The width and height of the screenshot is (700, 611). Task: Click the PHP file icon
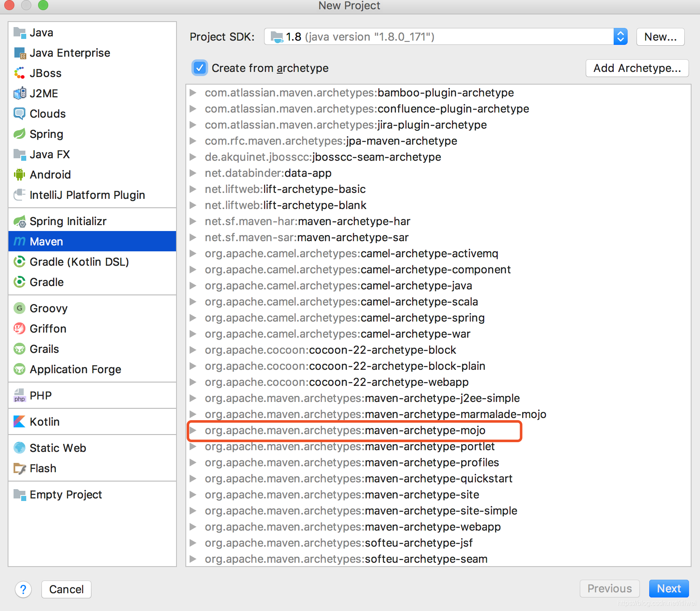coord(19,396)
